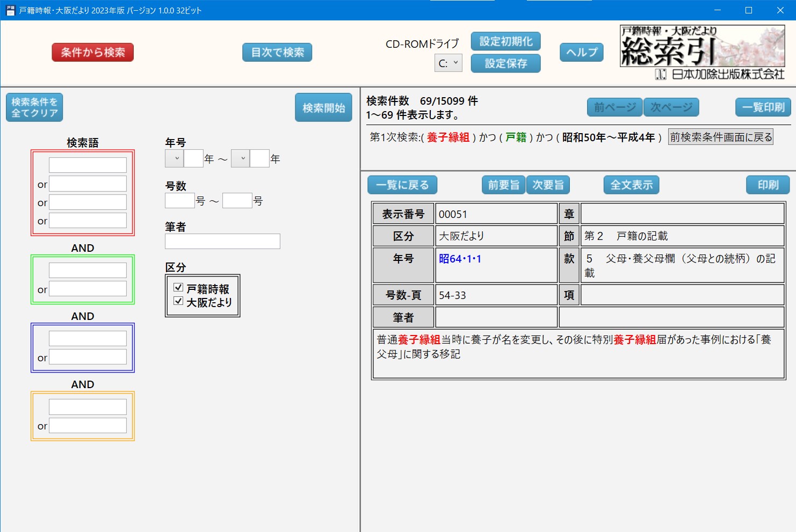This screenshot has width=796, height=532.
Task: Focus first field in red 検索語 box
Action: pos(88,165)
